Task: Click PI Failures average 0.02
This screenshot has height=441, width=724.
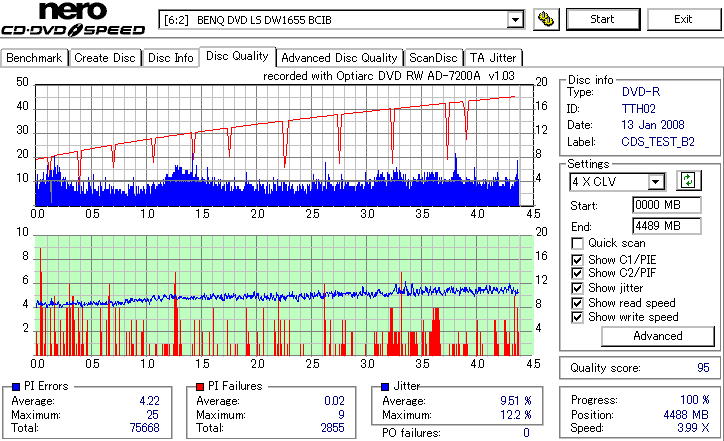Action: pyautogui.click(x=334, y=401)
